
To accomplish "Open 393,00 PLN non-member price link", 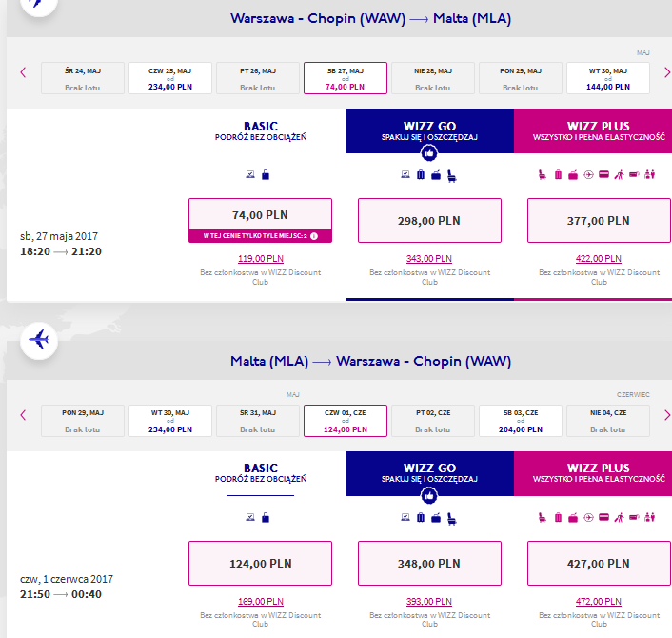I will (x=429, y=601).
